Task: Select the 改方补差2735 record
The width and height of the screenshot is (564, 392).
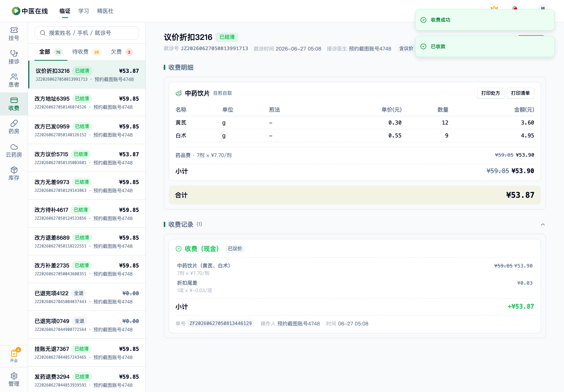Action: point(87,269)
